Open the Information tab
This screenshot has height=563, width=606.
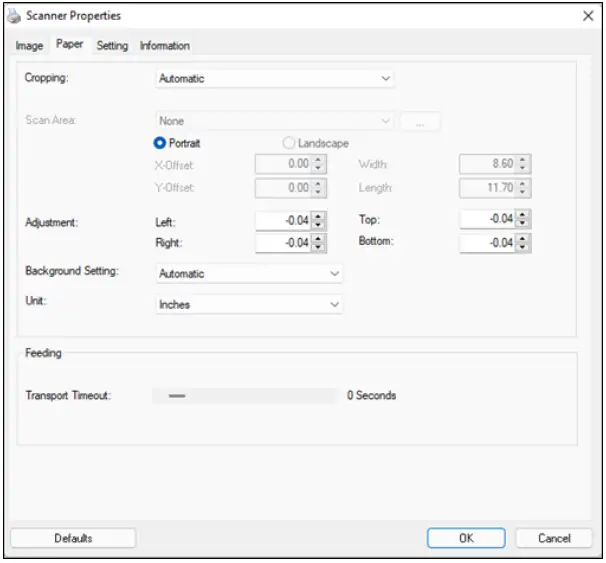pyautogui.click(x=165, y=46)
